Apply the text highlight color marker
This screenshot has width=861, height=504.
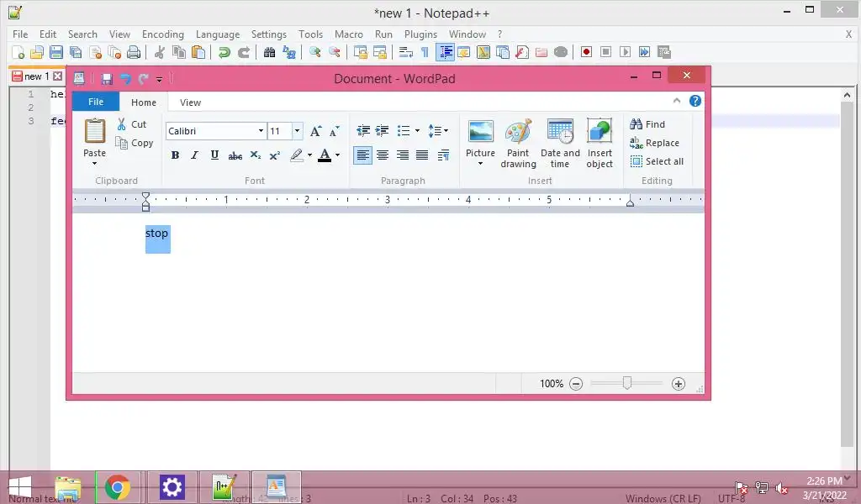(x=297, y=155)
